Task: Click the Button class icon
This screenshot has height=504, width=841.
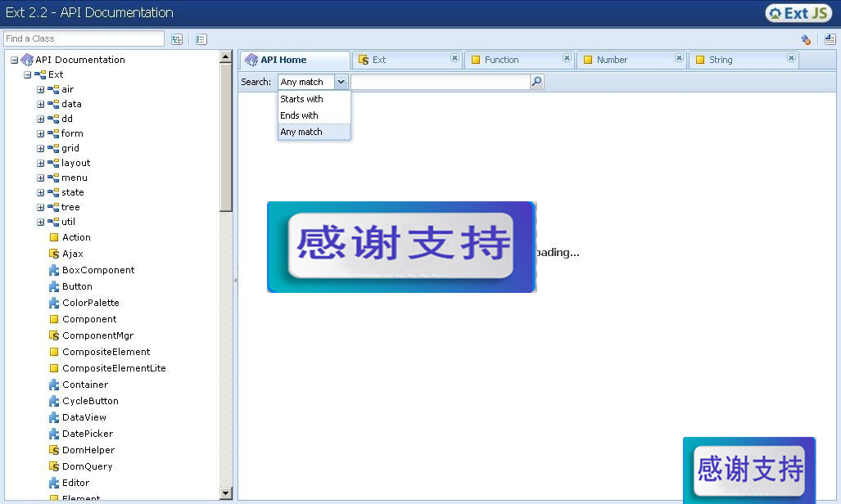Action: (x=53, y=286)
